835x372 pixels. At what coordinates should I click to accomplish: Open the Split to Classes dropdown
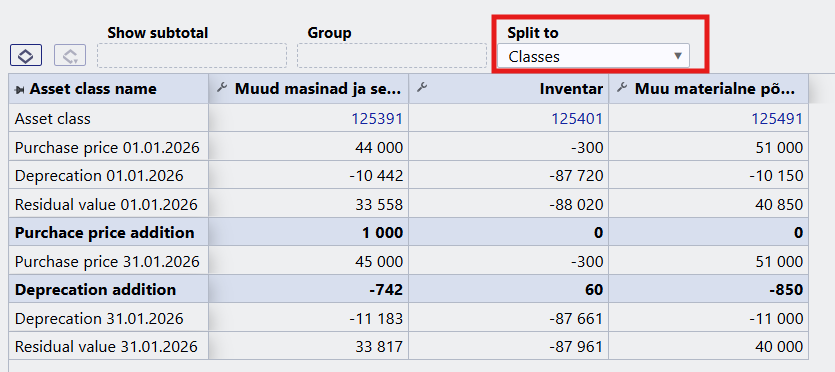(x=593, y=56)
